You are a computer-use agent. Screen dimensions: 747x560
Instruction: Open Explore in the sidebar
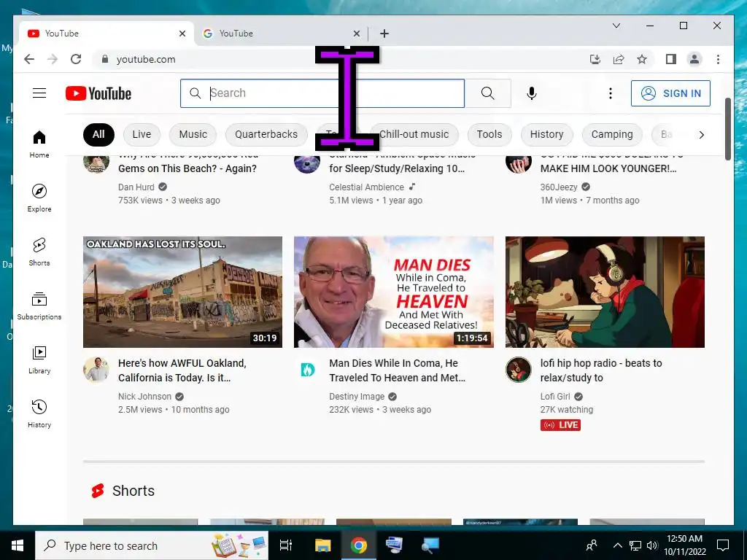point(39,198)
